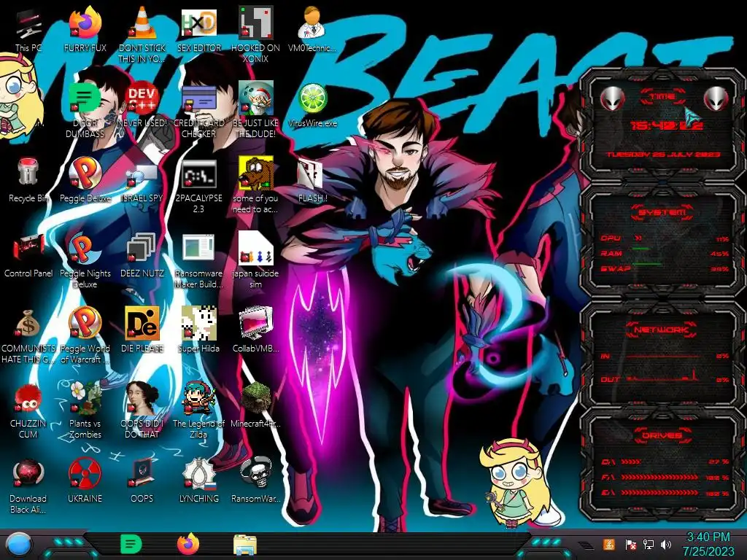Screen dimensions: 747x560
Task: Click the date text TUESDAY 25 JULY 2023
Action: click(663, 155)
